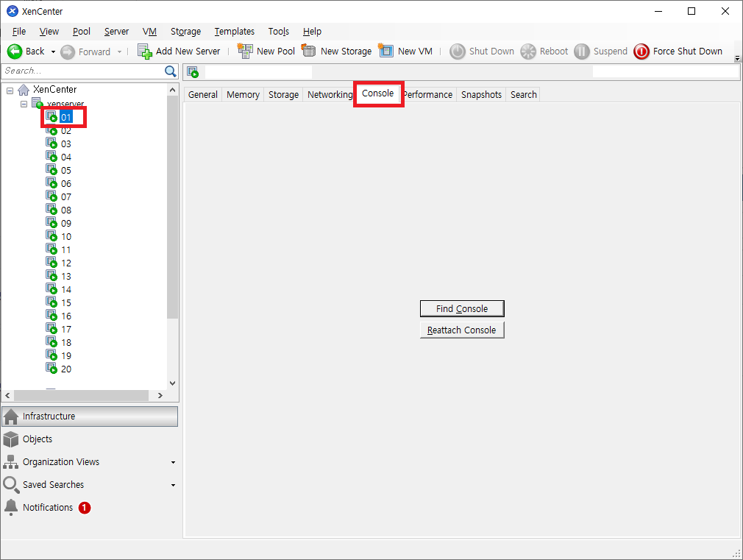Select VM 15 in the tree
The image size is (743, 560).
(66, 302)
